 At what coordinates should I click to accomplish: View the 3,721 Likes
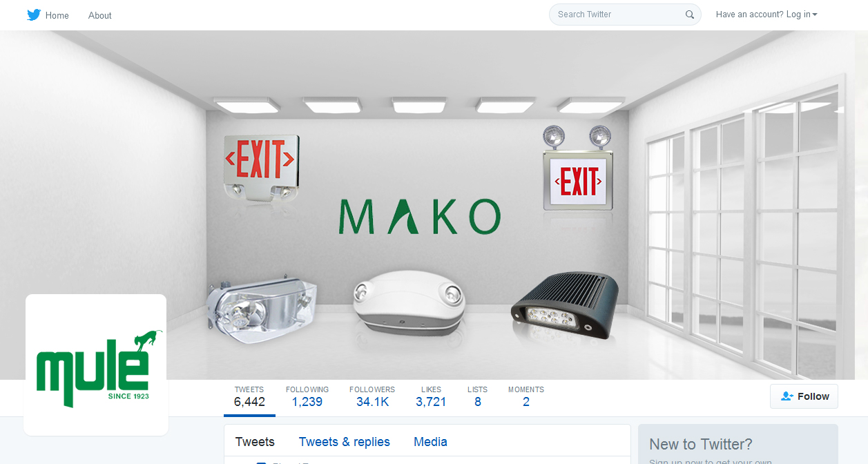pyautogui.click(x=431, y=397)
